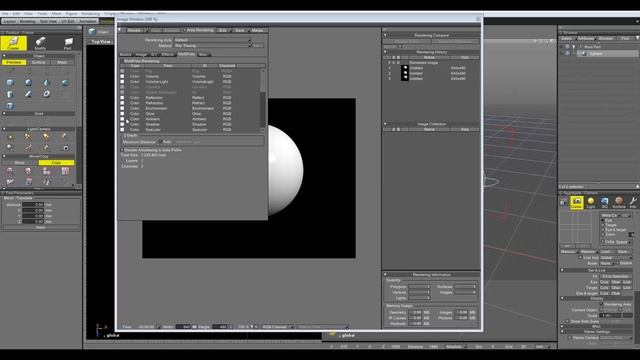Viewport: 640px width, 360px height.
Task: Switch to Mesh tab in Create toolbox
Action: click(62, 62)
